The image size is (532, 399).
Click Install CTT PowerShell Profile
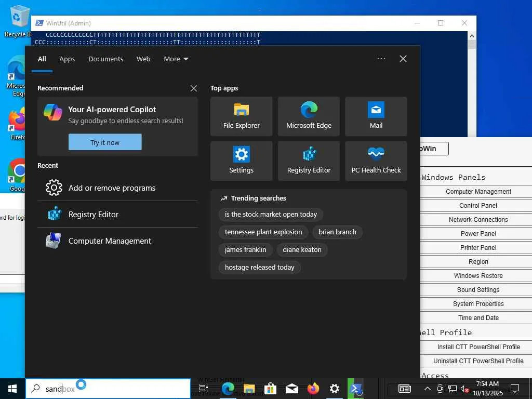[x=478, y=347]
